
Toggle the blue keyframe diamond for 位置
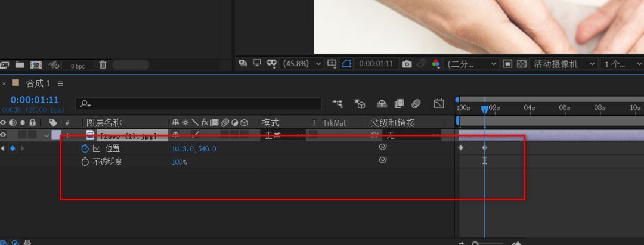(13, 148)
